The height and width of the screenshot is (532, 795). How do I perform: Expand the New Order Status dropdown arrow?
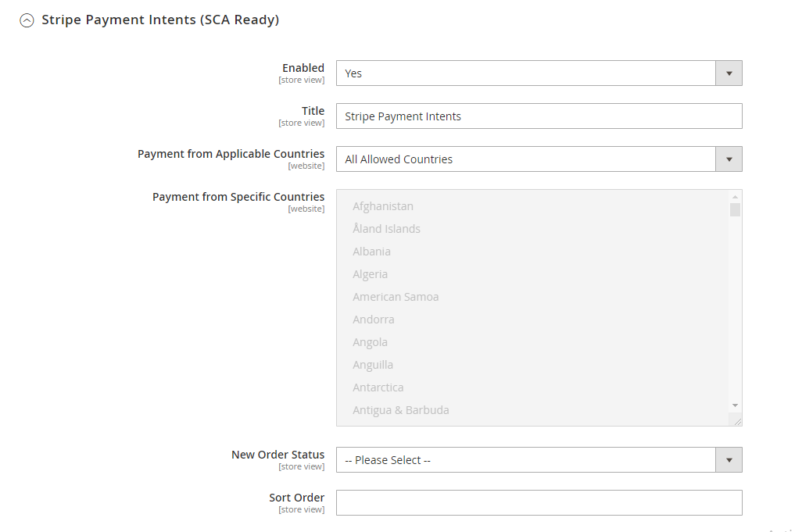click(x=729, y=460)
